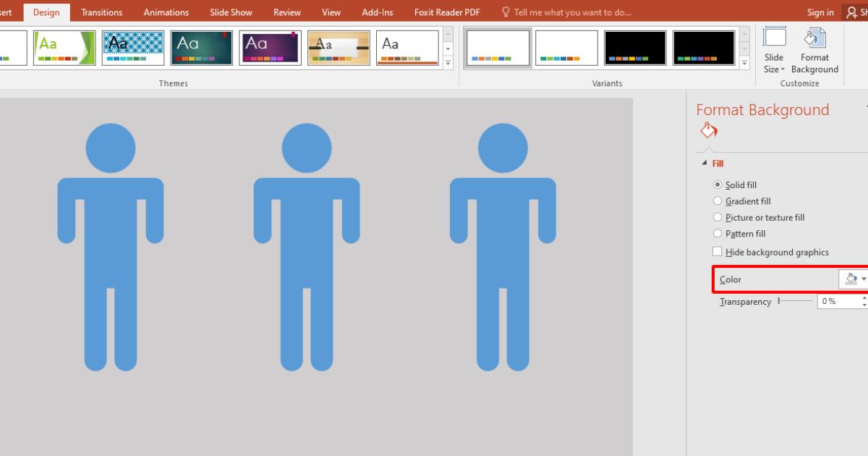Open the Animations ribbon tab
The height and width of the screenshot is (456, 868).
pyautogui.click(x=166, y=12)
